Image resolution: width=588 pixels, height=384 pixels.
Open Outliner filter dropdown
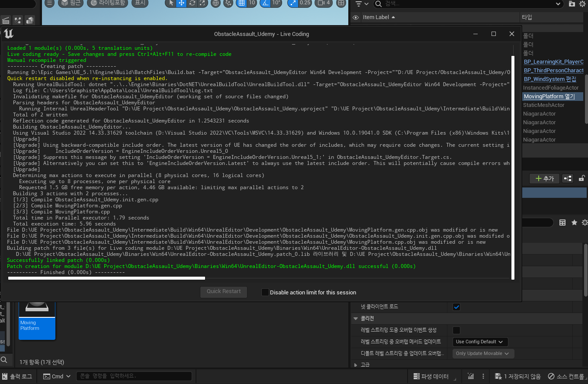point(362,4)
